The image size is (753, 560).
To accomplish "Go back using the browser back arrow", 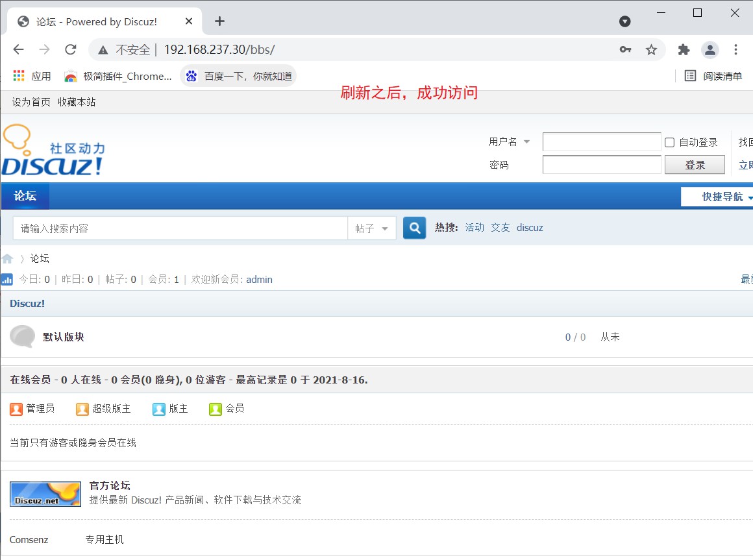I will pyautogui.click(x=18, y=49).
